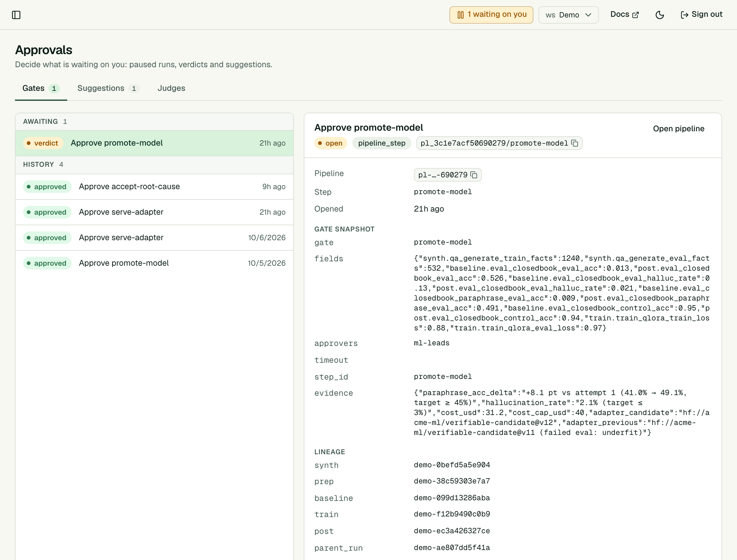Image resolution: width=737 pixels, height=560 pixels.
Task: Open the Judges tab
Action: 171,88
